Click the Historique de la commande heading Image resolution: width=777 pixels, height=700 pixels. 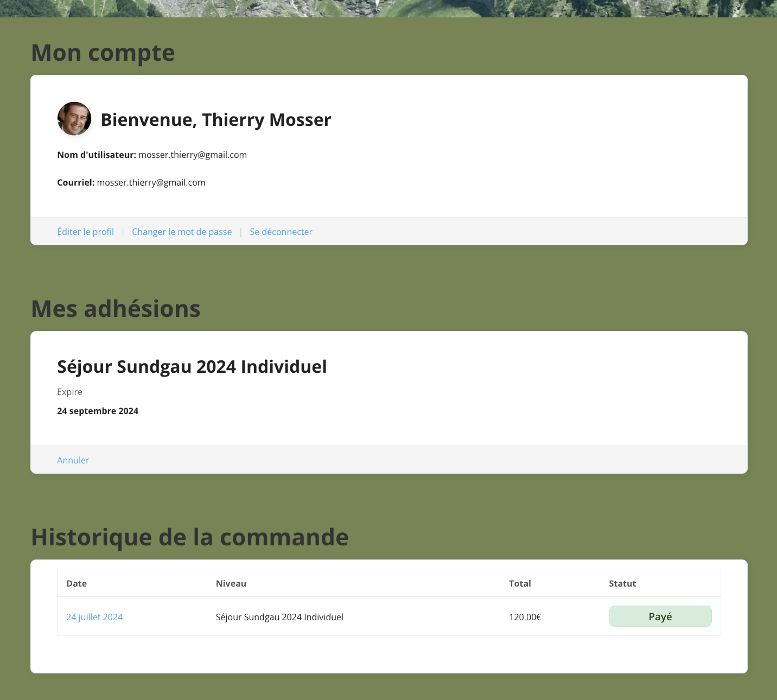click(x=190, y=537)
